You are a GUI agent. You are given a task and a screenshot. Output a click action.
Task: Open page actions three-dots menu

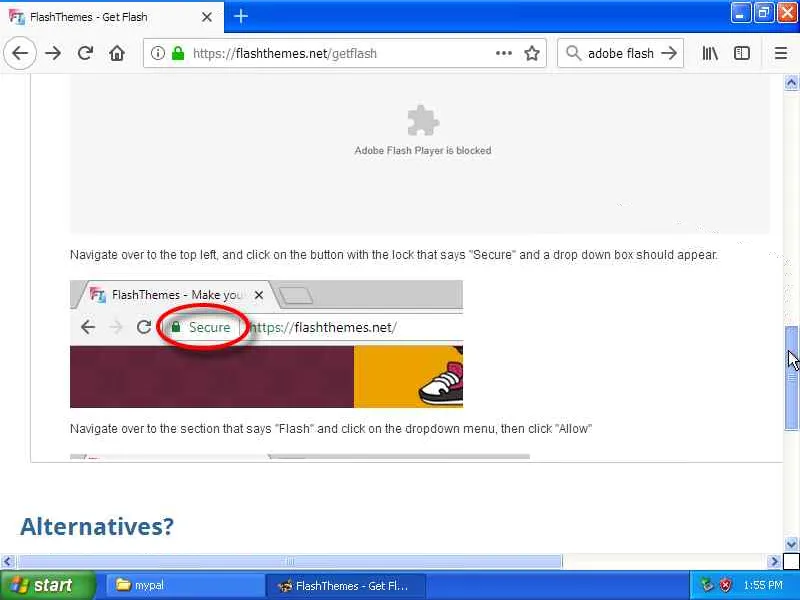point(504,53)
